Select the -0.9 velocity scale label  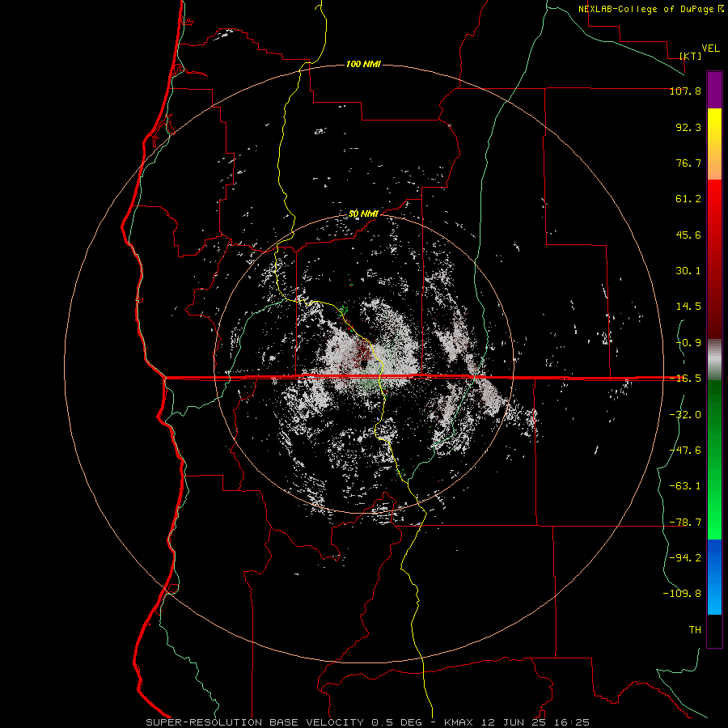pyautogui.click(x=688, y=343)
